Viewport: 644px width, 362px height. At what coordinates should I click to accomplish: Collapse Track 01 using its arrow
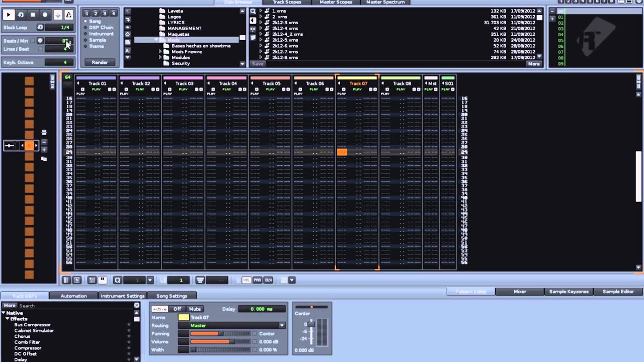(78, 83)
